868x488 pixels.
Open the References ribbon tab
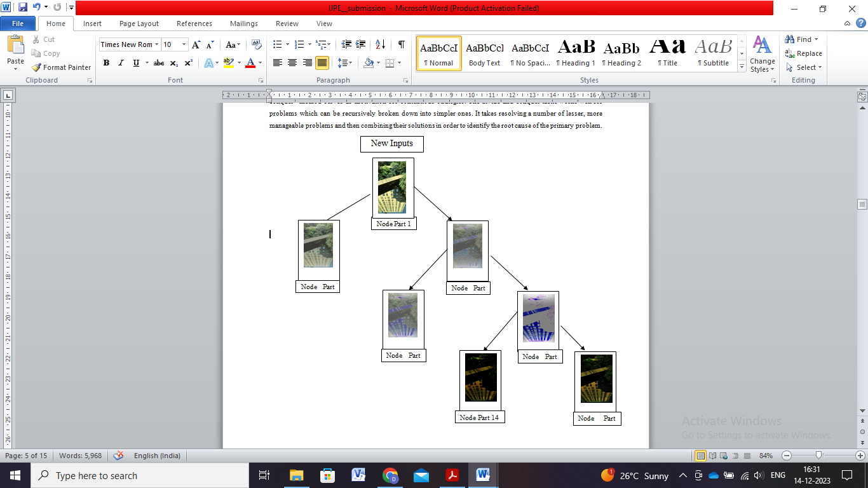(x=194, y=24)
